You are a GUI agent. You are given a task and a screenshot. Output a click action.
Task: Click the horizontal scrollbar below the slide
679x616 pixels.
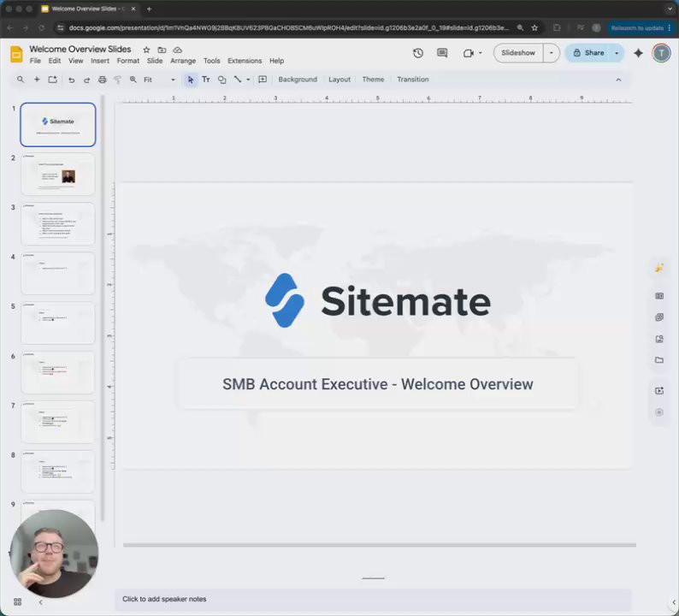tap(380, 545)
